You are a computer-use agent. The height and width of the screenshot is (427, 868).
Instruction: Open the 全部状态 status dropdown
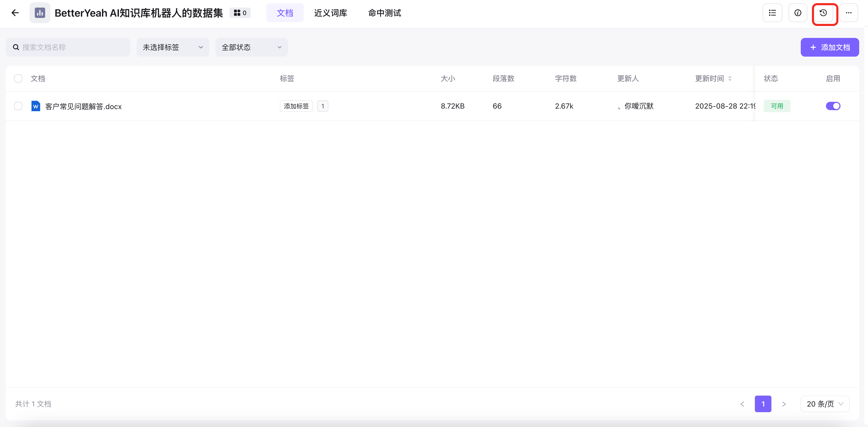click(x=251, y=47)
